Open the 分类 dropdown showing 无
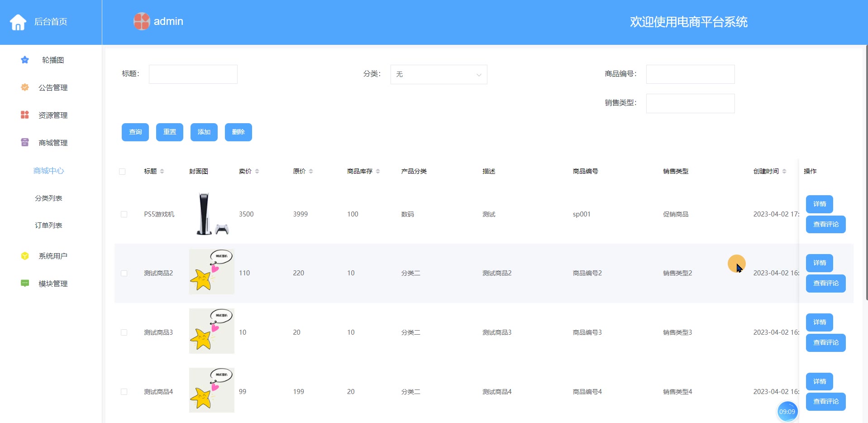 (439, 74)
